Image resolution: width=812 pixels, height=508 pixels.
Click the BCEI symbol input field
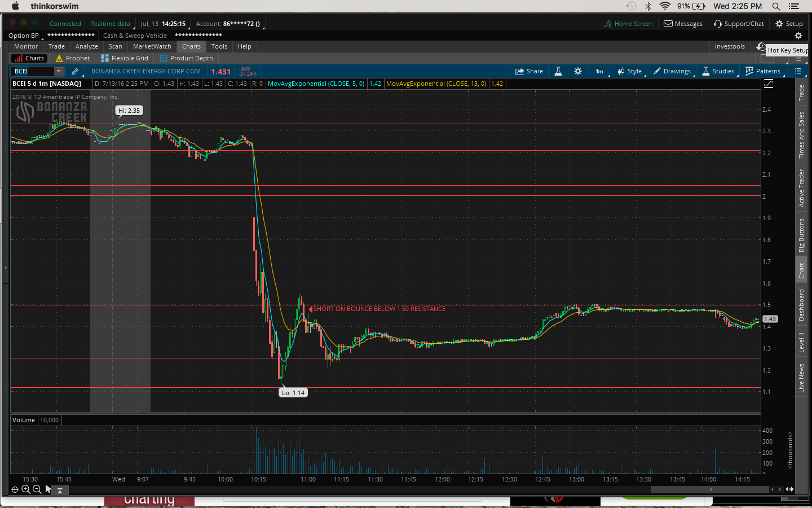coord(33,71)
